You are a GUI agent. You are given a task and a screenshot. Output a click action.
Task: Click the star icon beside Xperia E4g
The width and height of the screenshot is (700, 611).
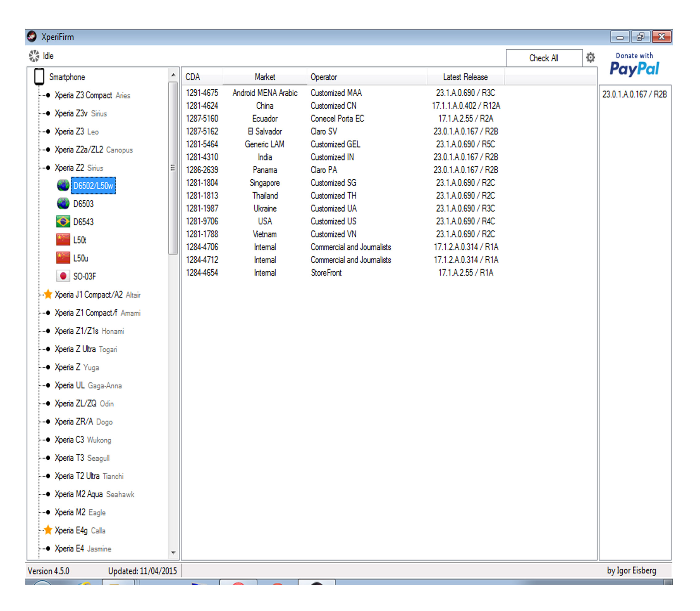coord(48,530)
